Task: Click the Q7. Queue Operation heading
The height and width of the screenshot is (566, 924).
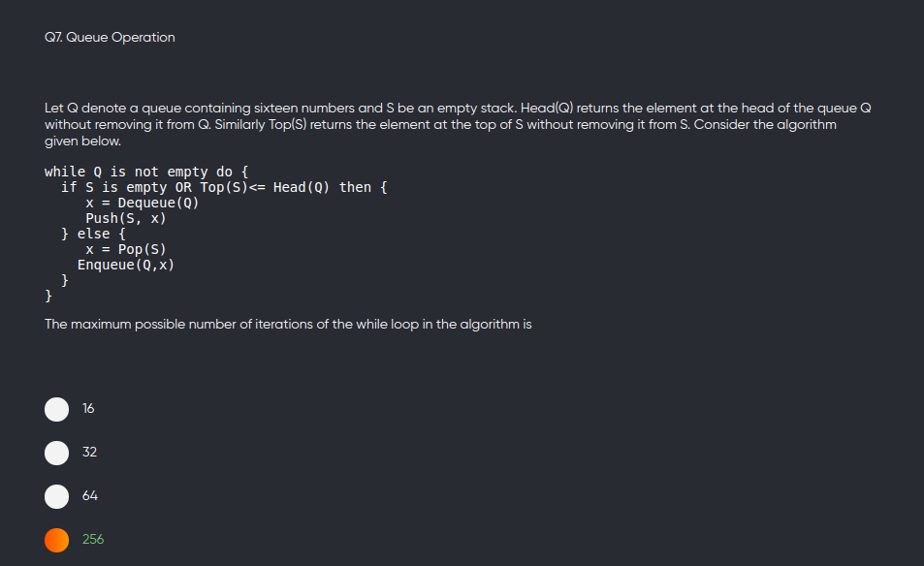Action: click(110, 37)
